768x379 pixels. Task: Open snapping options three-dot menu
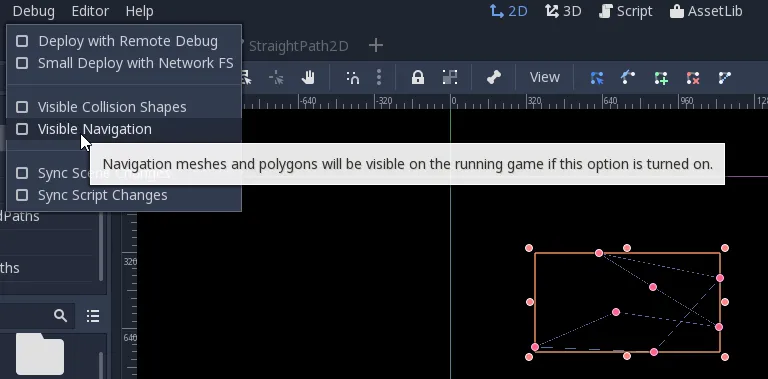(x=379, y=77)
